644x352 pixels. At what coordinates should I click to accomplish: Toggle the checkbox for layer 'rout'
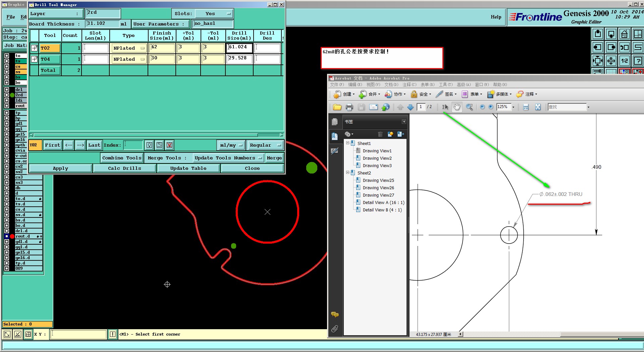pyautogui.click(x=7, y=106)
